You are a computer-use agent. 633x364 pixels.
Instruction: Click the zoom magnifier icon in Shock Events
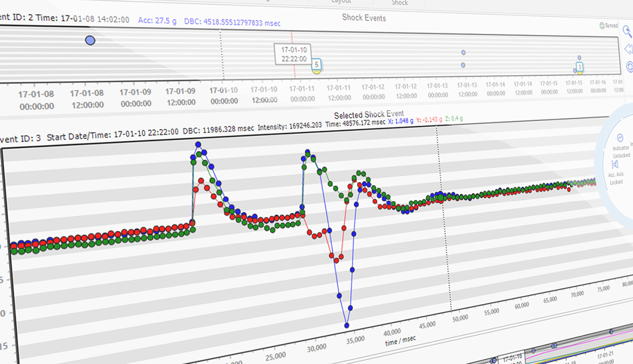pyautogui.click(x=627, y=31)
